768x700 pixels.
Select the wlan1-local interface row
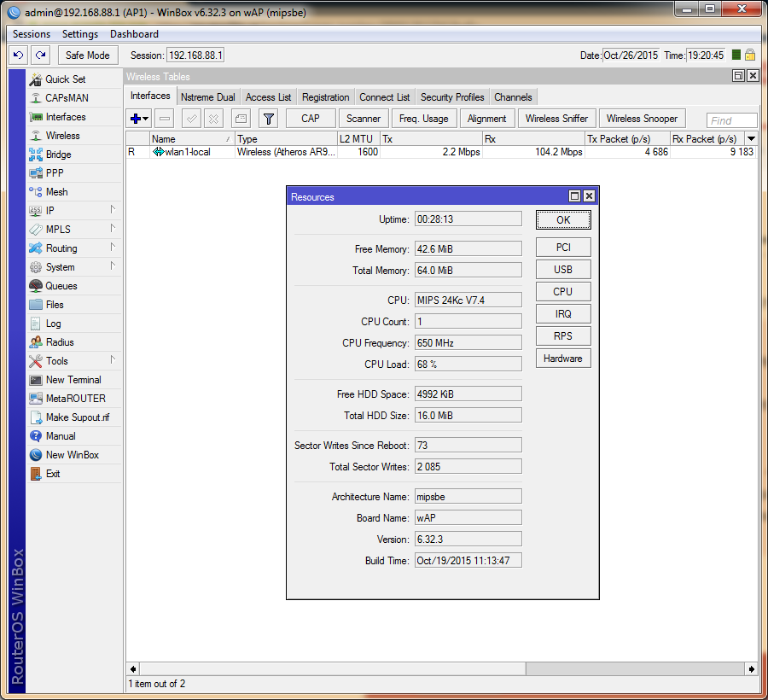[x=187, y=152]
